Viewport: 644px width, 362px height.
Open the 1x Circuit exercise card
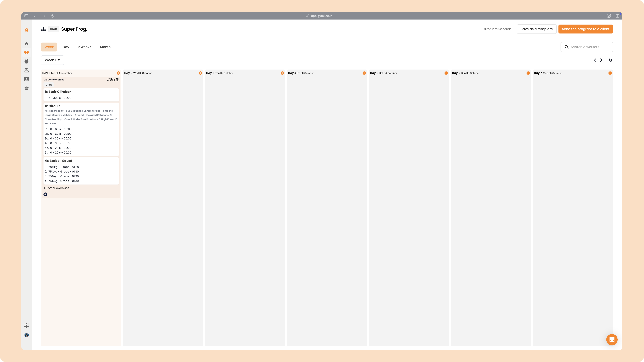click(x=81, y=129)
